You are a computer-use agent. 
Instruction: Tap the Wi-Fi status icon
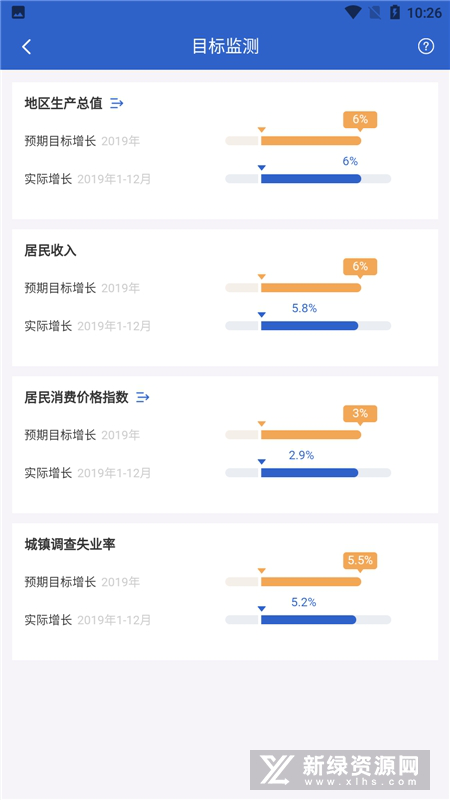(353, 12)
